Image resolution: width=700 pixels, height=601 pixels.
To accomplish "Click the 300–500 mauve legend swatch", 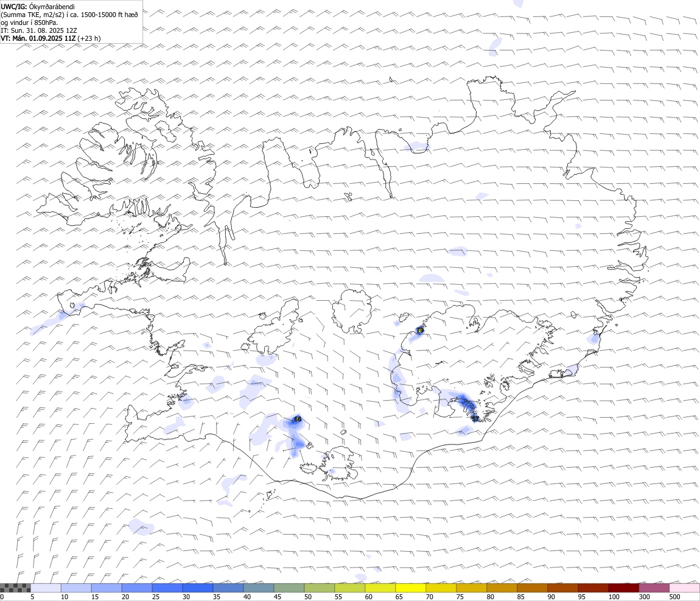I will tap(654, 588).
